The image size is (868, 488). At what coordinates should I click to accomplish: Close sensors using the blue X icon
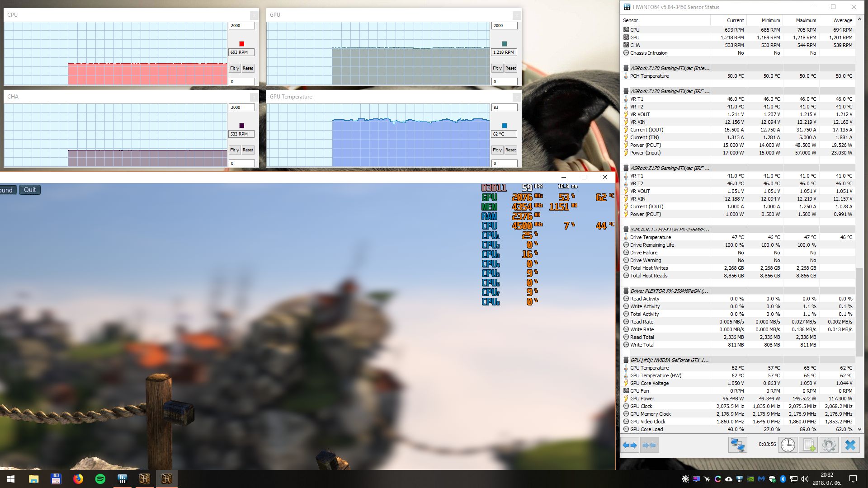click(850, 445)
